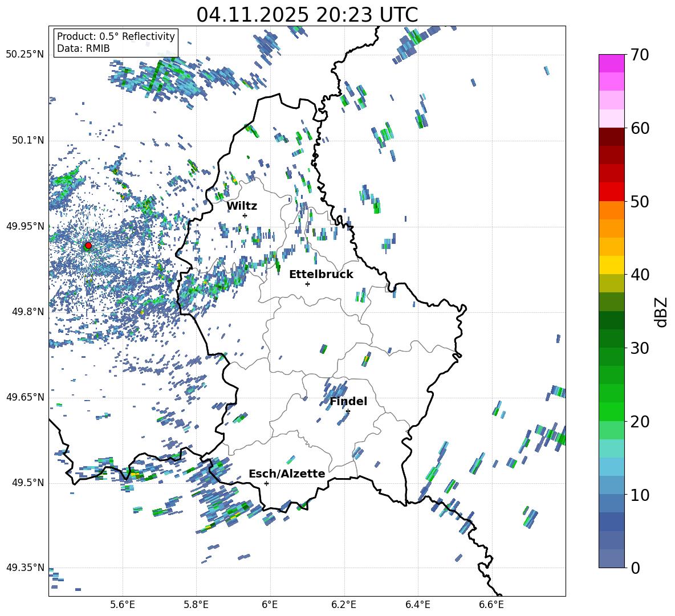
Task: Click the 50.25°N latitude label
Action: (x=25, y=55)
